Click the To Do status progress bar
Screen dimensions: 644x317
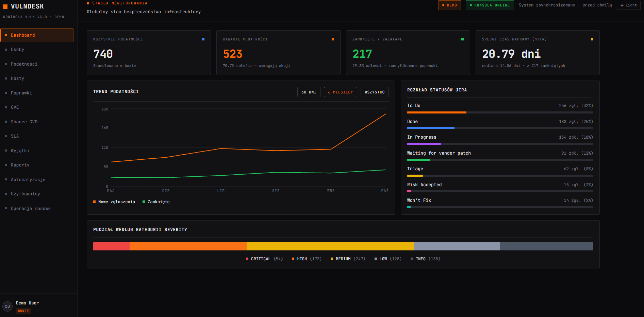coord(500,112)
